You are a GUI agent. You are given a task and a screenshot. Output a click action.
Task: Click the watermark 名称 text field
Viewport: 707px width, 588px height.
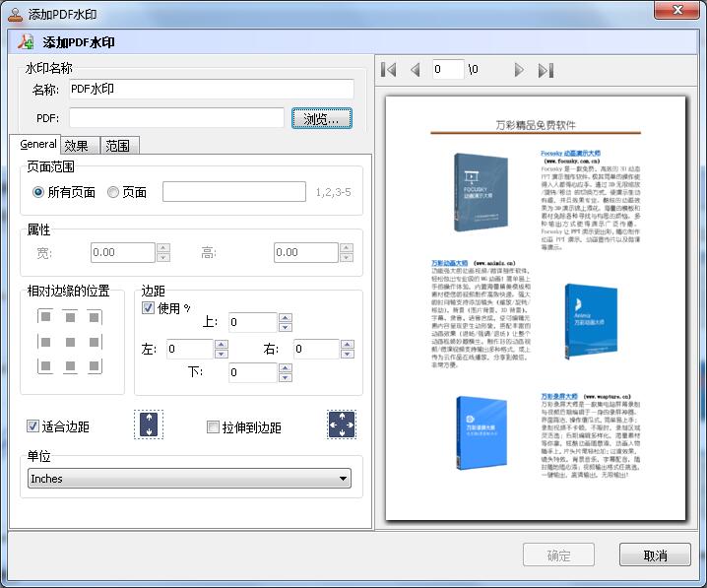point(211,90)
